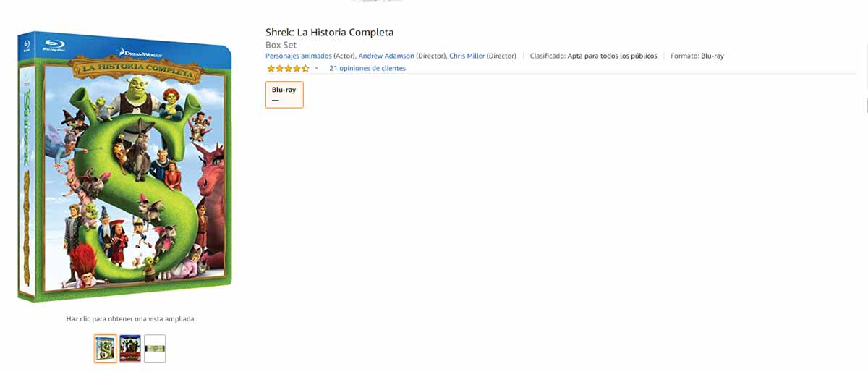Enlarge the main Shrek box set image

125,166
